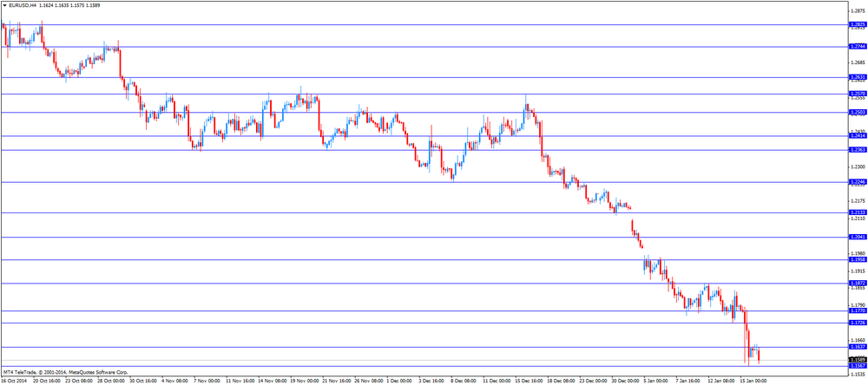Screen dimensions: 868x385
Task: Select the 1.2246 horizontal line price label
Action: click(858, 182)
